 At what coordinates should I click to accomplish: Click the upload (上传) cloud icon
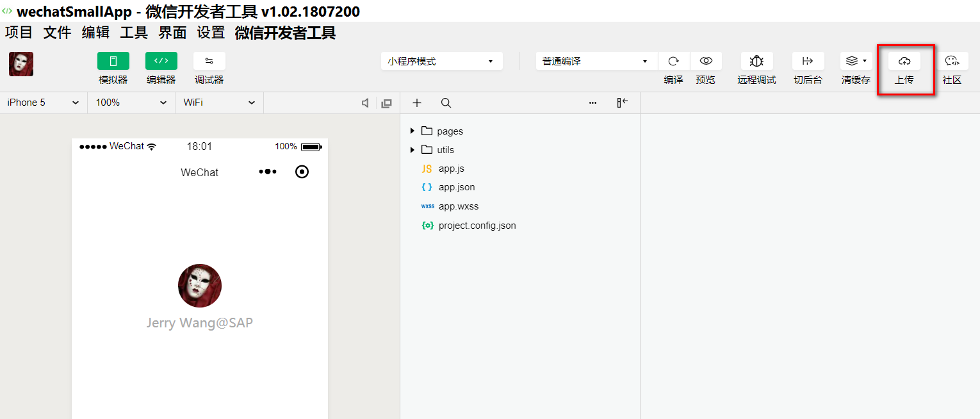(x=904, y=61)
